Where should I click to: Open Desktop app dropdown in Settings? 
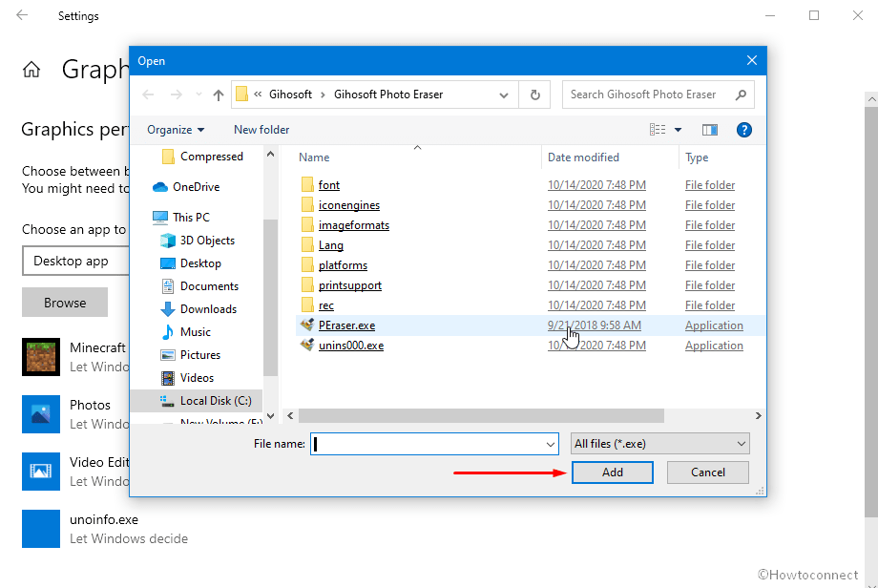coord(76,261)
